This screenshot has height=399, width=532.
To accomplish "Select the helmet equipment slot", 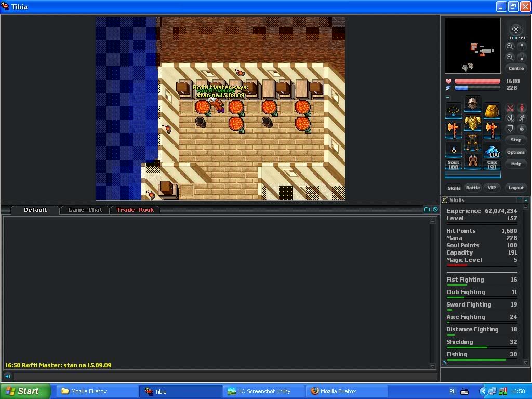I will coord(472,104).
